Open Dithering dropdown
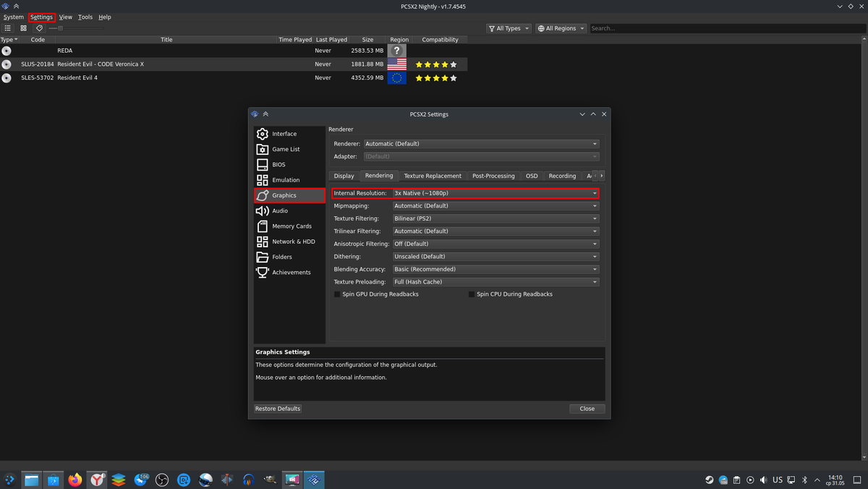 point(495,256)
